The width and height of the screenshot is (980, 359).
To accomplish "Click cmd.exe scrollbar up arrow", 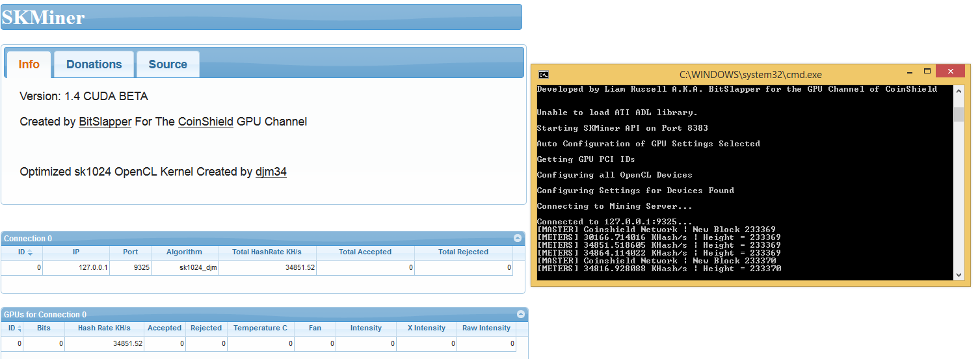I will (959, 91).
